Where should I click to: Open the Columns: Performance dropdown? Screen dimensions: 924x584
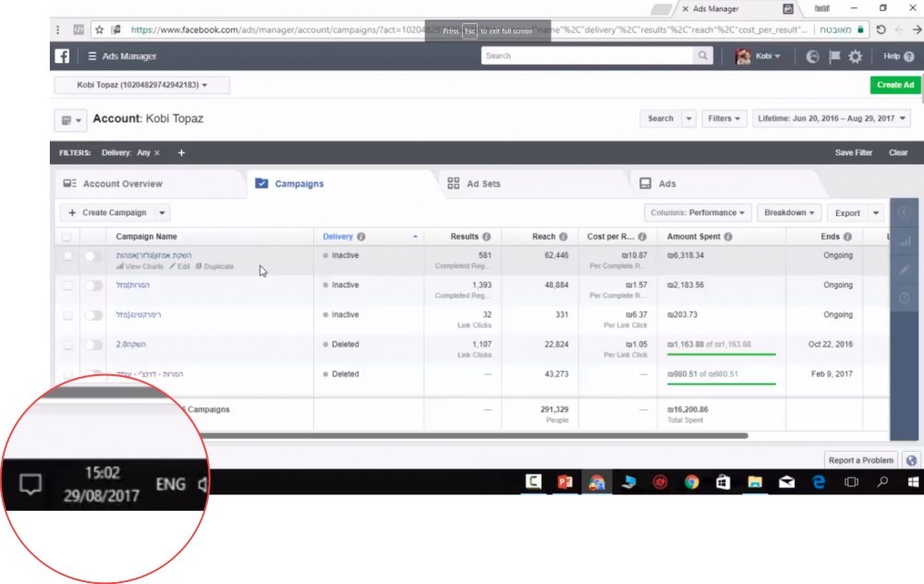pos(698,213)
